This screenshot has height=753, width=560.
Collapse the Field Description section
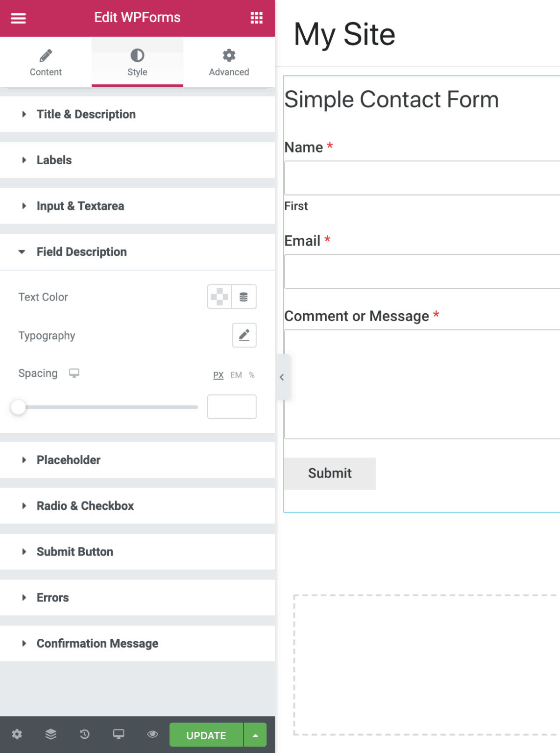81,252
